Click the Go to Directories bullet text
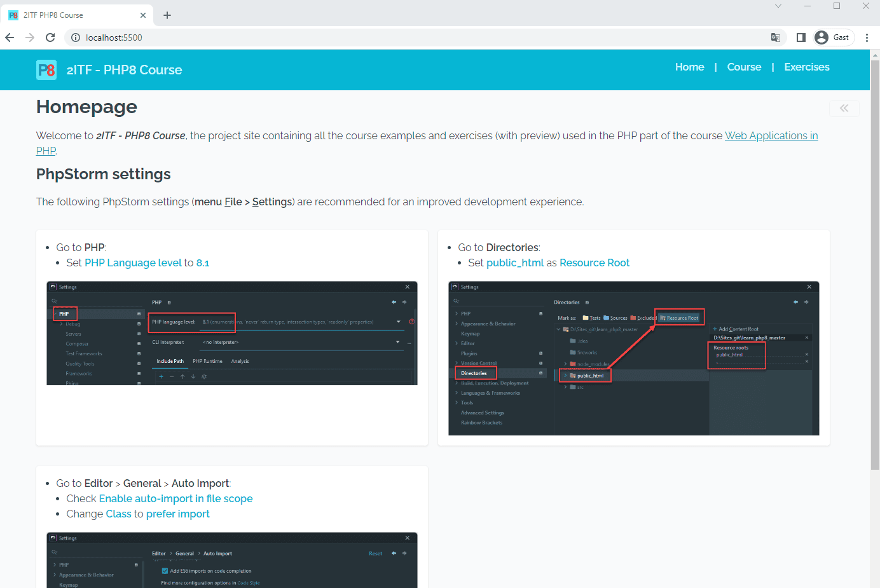This screenshot has width=880, height=588. click(x=499, y=247)
